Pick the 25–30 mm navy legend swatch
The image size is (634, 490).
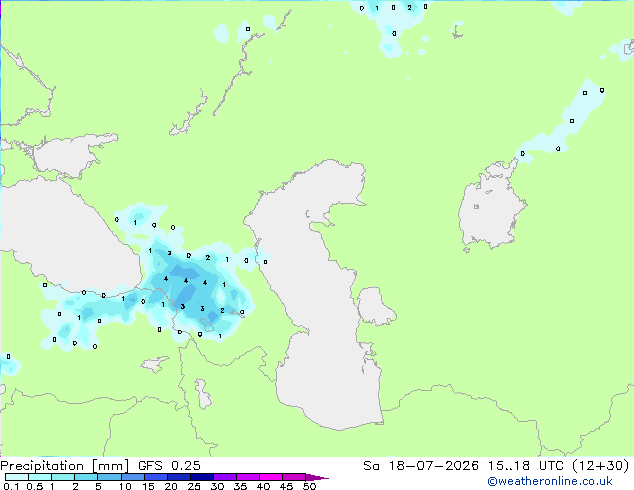[x=202, y=477]
